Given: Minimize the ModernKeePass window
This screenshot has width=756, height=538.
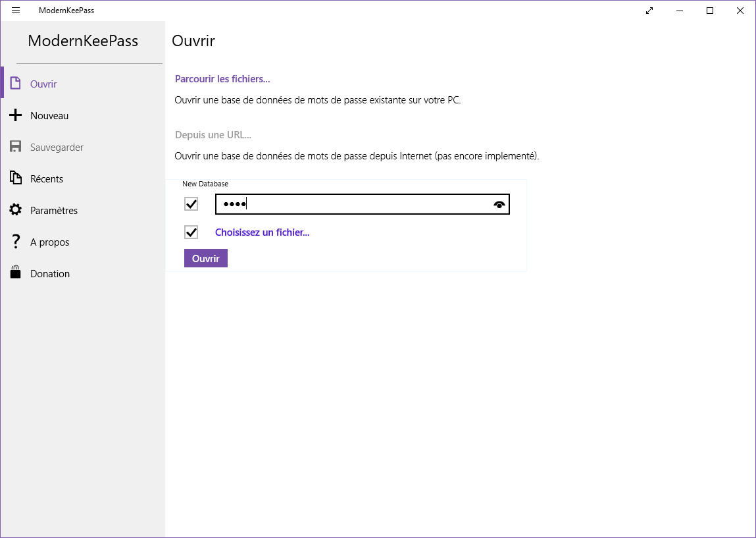Looking at the screenshot, I should pyautogui.click(x=680, y=11).
